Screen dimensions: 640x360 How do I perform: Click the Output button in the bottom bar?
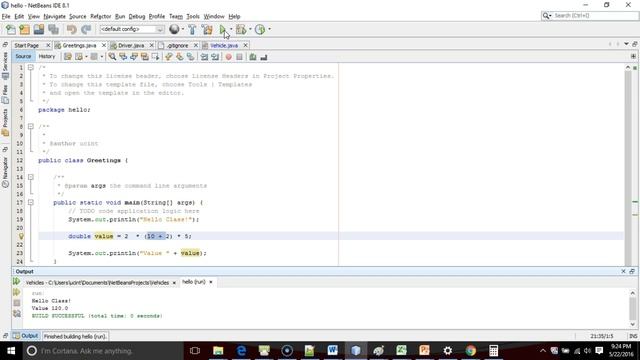click(26, 336)
